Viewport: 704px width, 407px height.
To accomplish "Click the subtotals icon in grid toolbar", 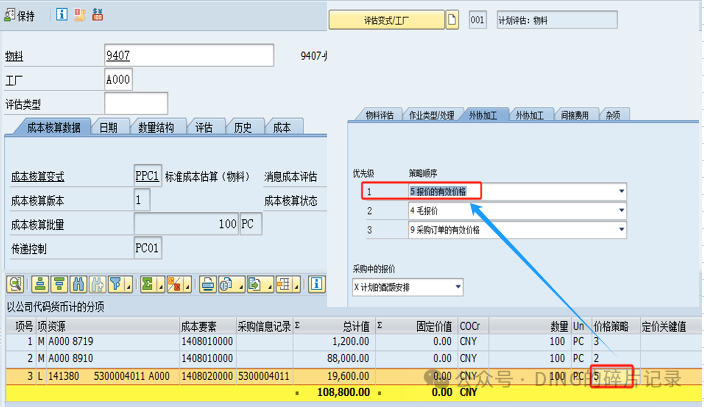I will click(175, 284).
